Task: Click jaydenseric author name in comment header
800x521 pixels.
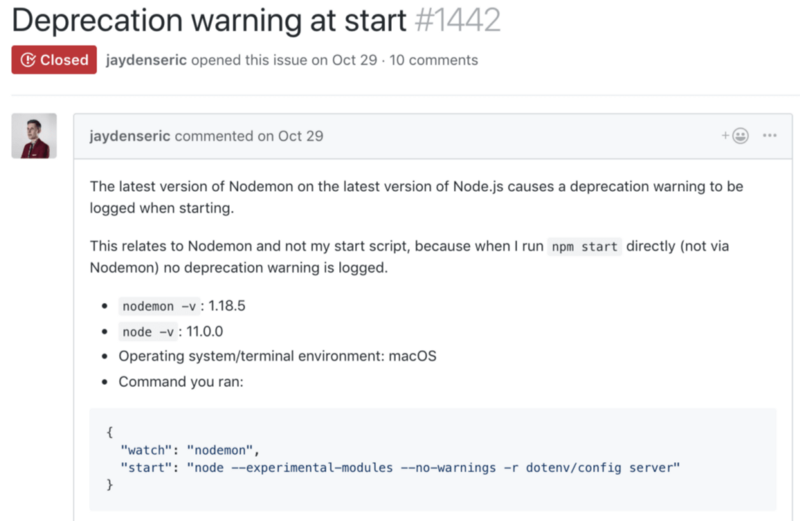Action: click(x=130, y=136)
